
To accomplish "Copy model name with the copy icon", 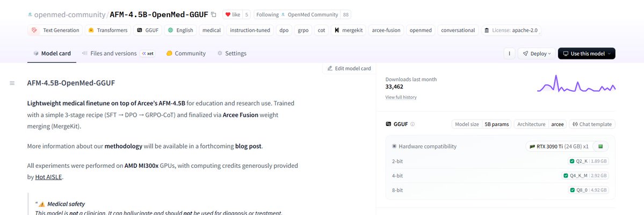I will pyautogui.click(x=214, y=14).
